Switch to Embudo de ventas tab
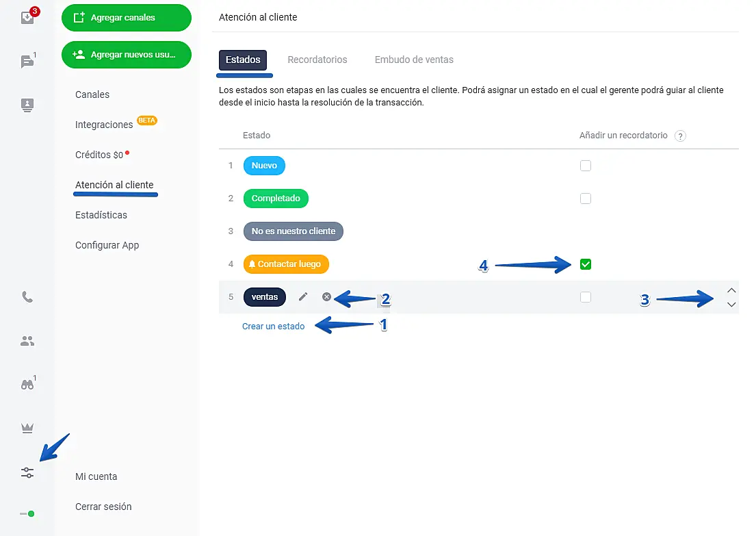Screen dimensions: 756x536 [414, 60]
